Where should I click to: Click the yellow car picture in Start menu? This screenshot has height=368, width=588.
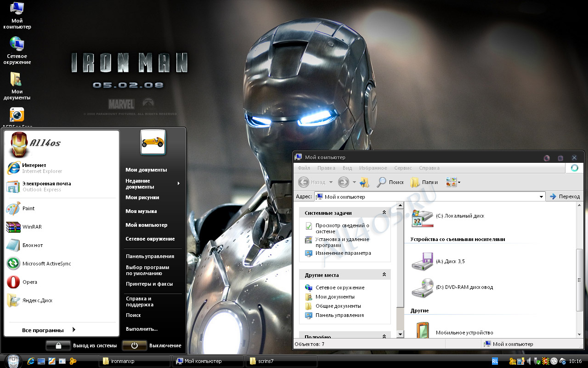[153, 142]
